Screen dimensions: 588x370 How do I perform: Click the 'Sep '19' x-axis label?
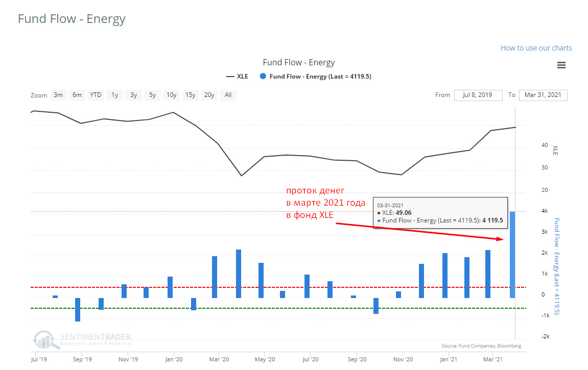click(82, 359)
